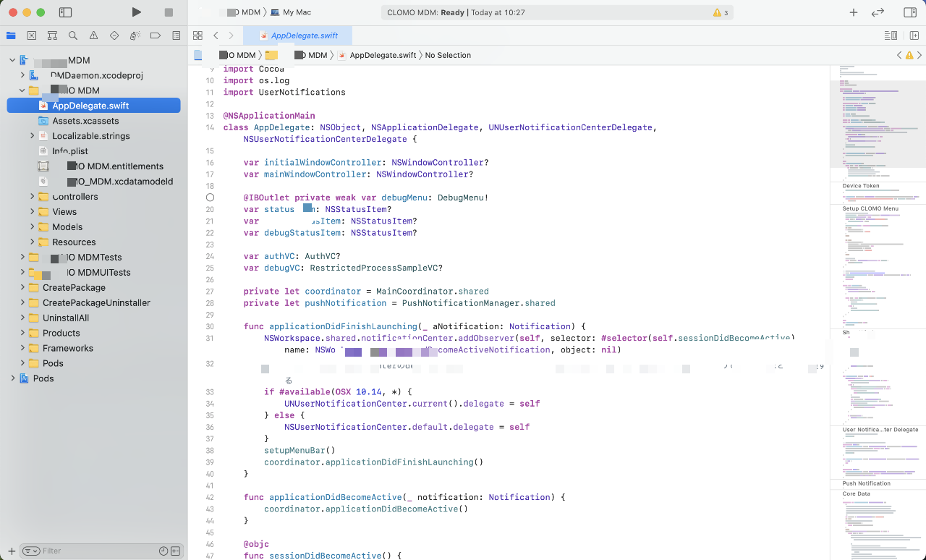Expand the Controllers folder
This screenshot has height=560, width=926.
[x=33, y=197]
